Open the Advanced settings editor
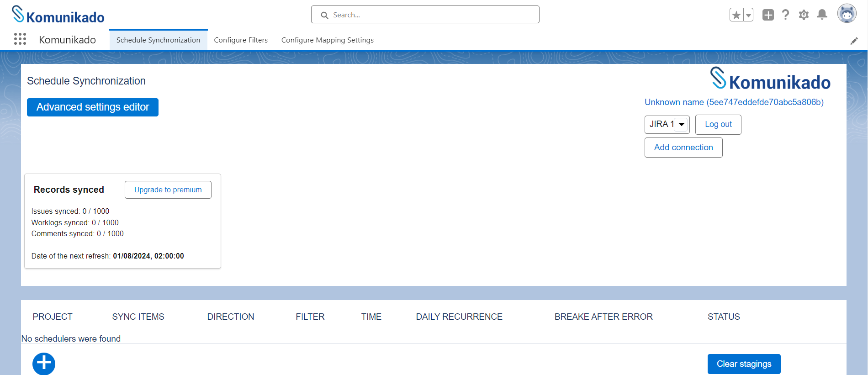The image size is (868, 375). coord(93,107)
